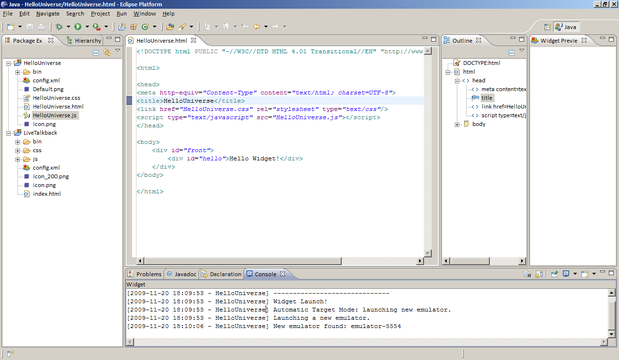Click the green Run button icon

click(78, 27)
